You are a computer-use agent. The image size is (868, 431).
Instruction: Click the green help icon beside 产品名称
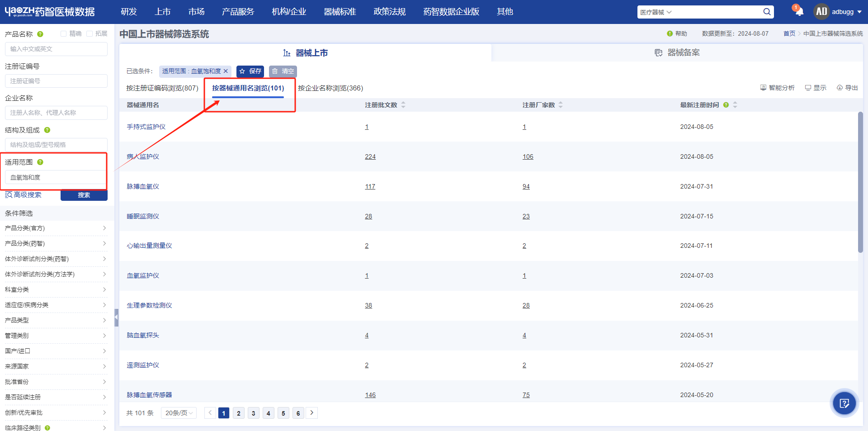(40, 34)
